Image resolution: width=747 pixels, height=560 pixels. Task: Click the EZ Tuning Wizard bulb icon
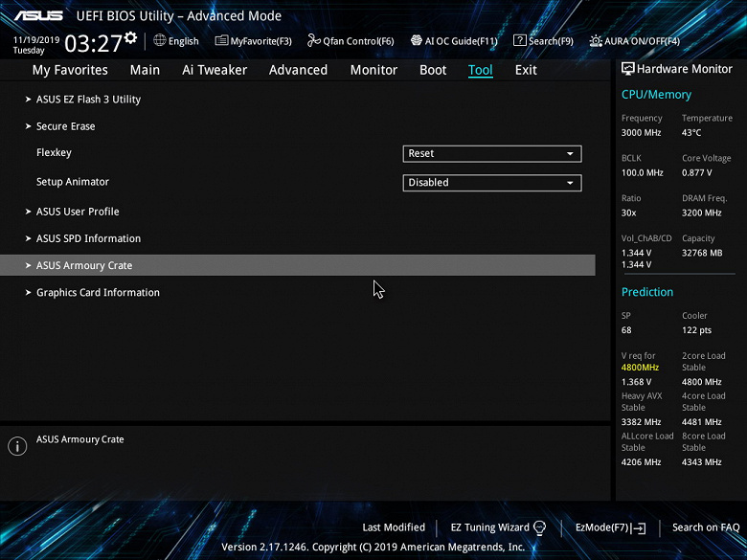click(x=539, y=527)
